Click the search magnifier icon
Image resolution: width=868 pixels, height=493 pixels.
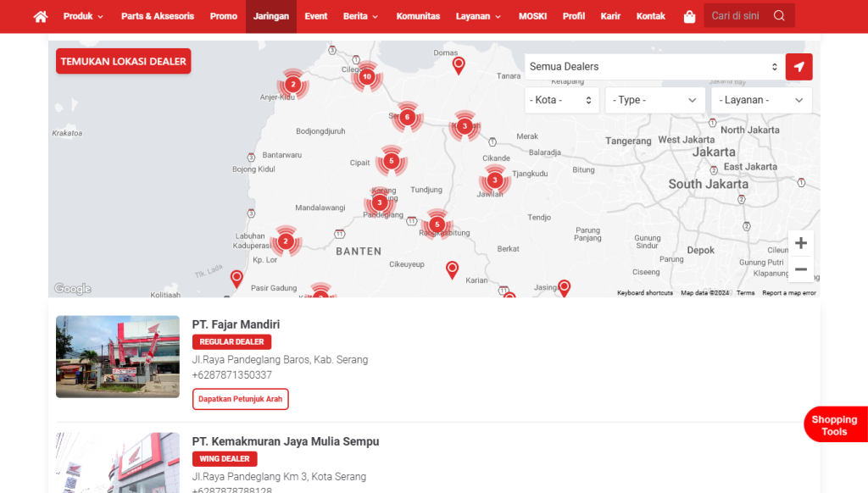(779, 15)
